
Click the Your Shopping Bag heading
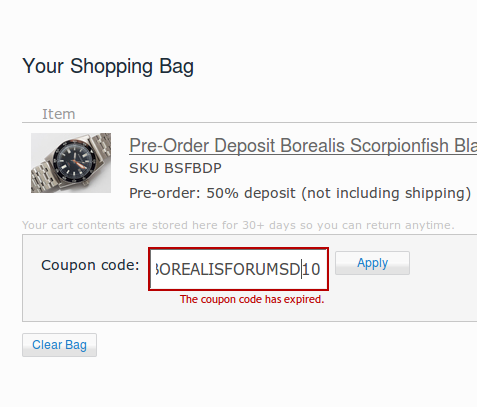(x=108, y=66)
